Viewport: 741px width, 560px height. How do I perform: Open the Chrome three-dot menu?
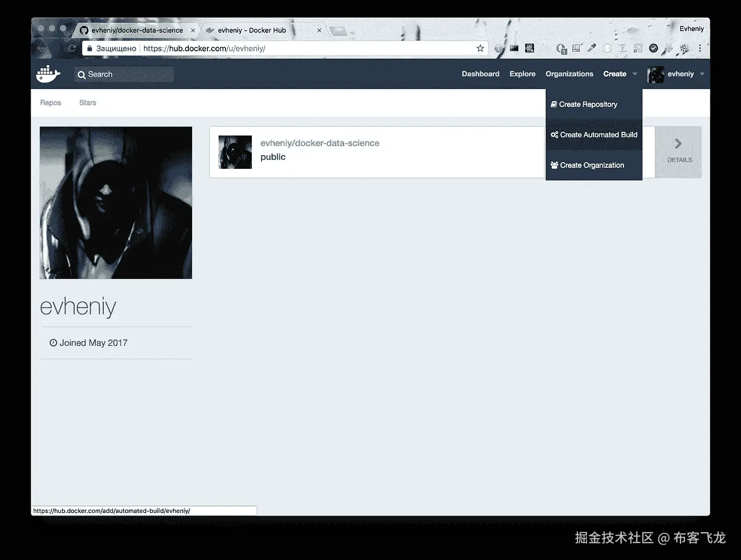pos(700,48)
